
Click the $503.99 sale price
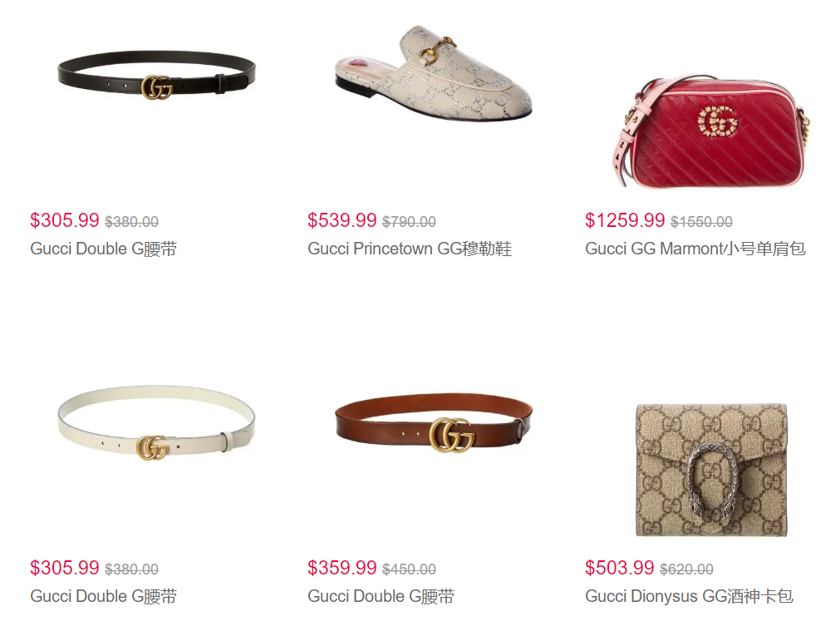[x=620, y=568]
